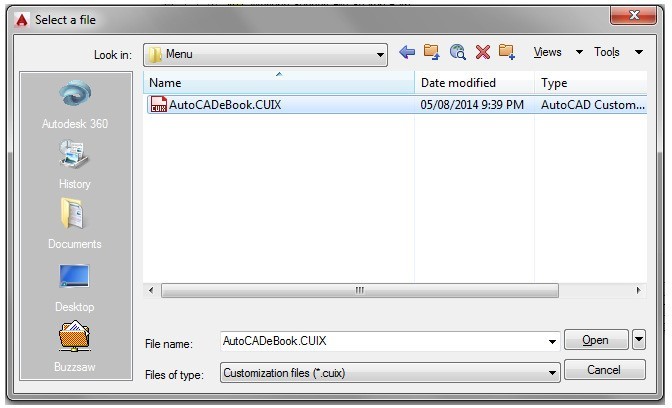Click the blue Back arrow icon

(x=407, y=52)
